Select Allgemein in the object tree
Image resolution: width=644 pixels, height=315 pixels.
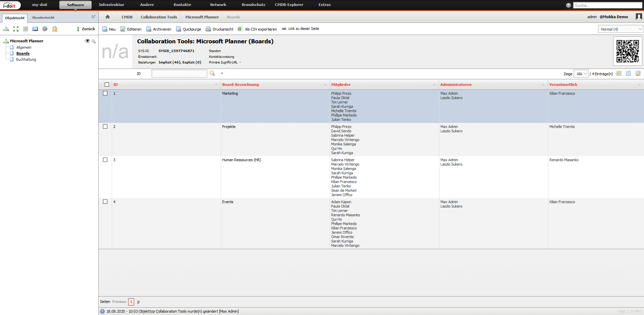(x=24, y=47)
